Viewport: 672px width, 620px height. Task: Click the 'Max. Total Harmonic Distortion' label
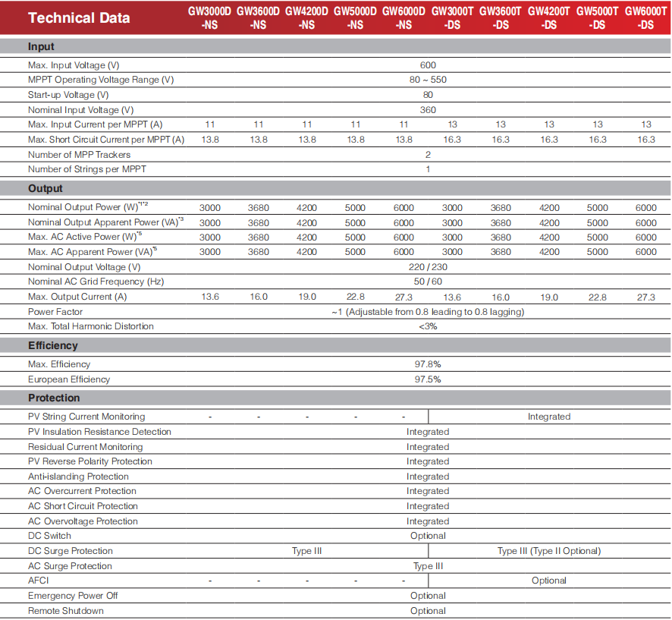[91, 326]
